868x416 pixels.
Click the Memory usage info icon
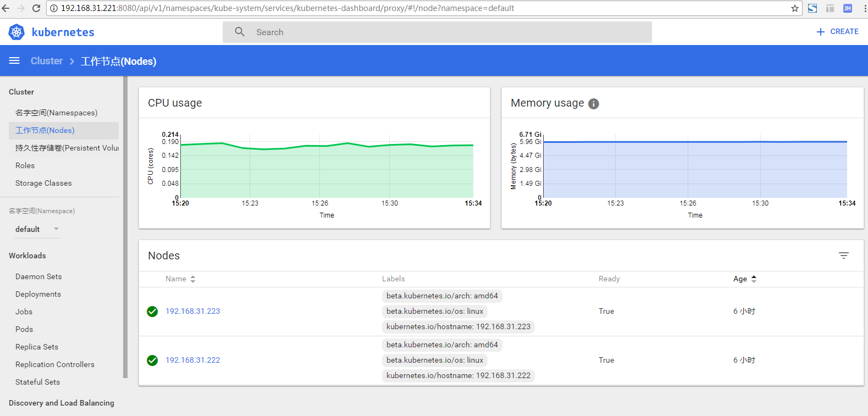(594, 104)
